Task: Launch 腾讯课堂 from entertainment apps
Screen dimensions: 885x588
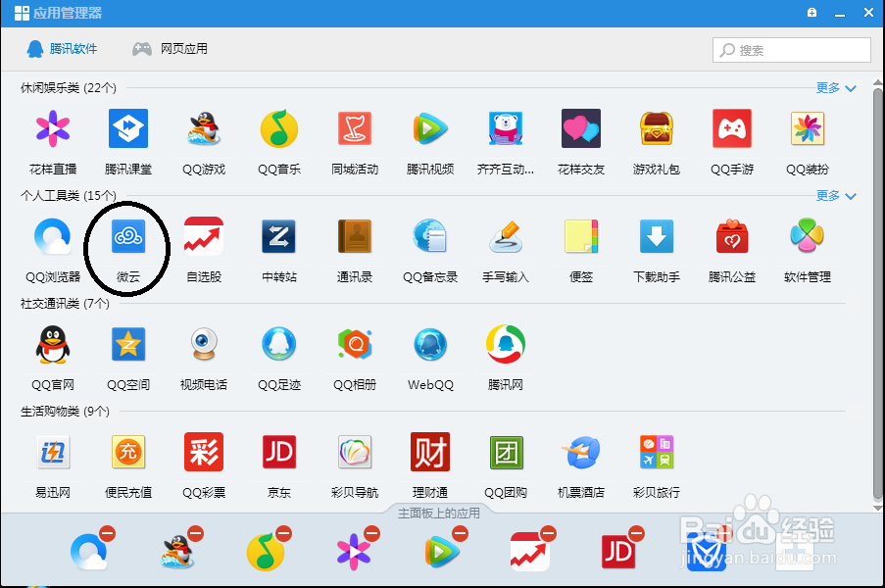Action: pyautogui.click(x=128, y=128)
